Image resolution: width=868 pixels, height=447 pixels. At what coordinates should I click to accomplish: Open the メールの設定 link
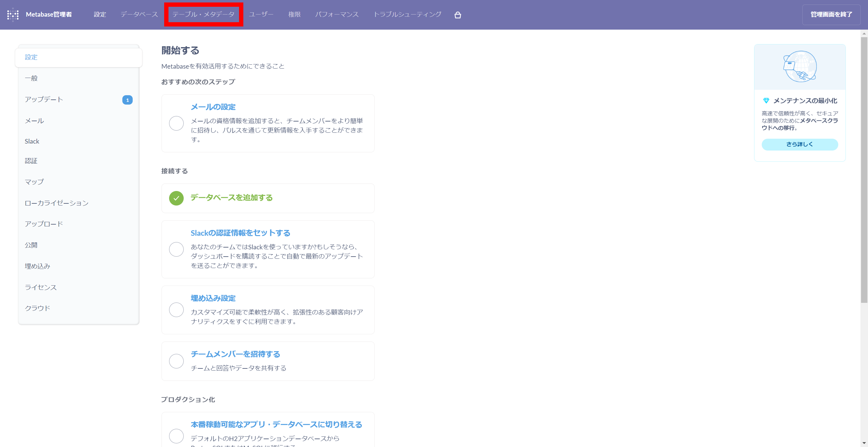(x=213, y=107)
